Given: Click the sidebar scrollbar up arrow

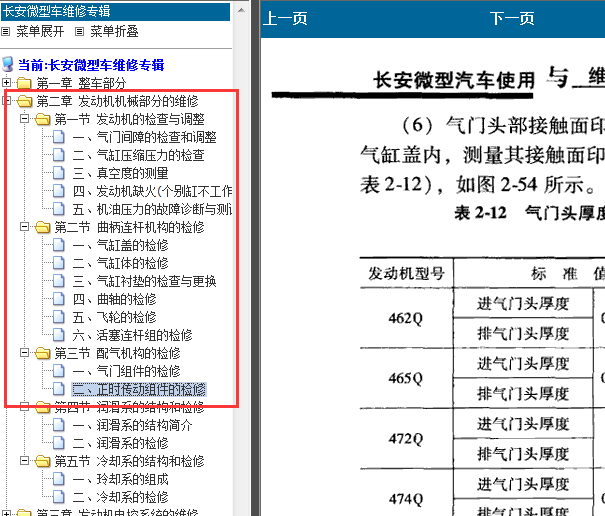Looking at the screenshot, I should 242,10.
